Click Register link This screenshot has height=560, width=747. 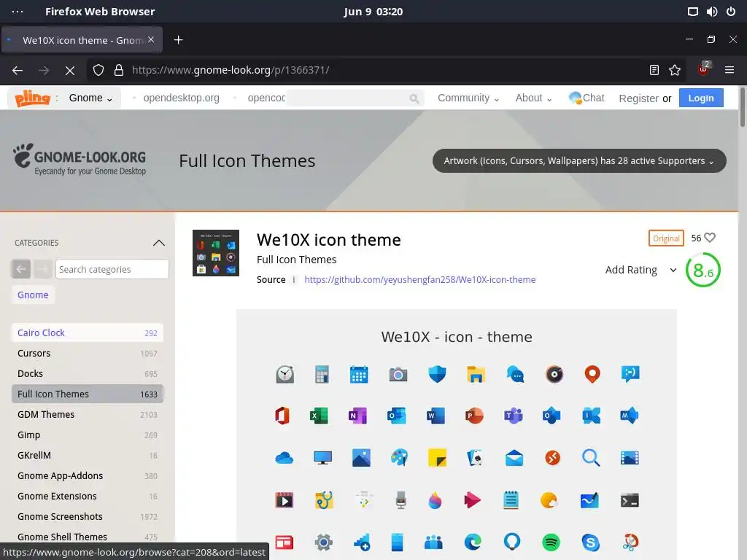point(638,98)
